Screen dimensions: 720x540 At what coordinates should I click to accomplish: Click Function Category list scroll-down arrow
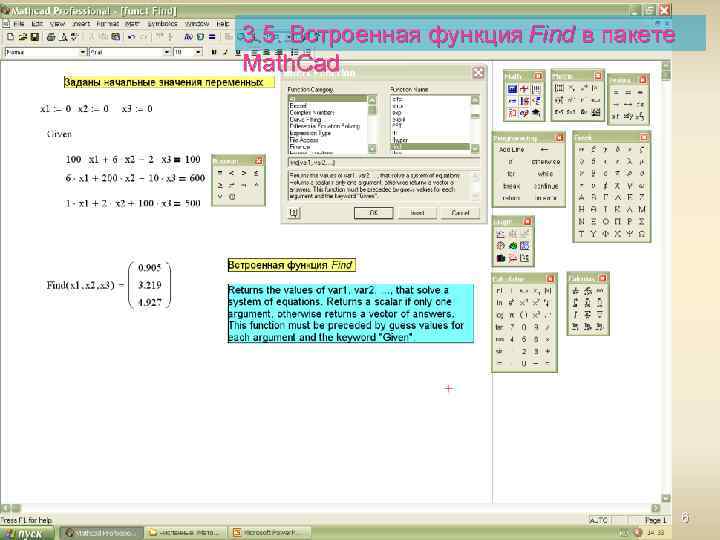[x=372, y=148]
